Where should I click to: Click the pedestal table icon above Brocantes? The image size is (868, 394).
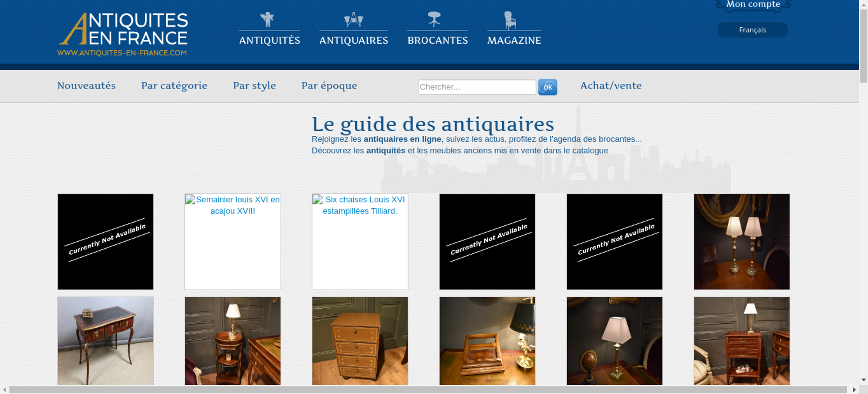point(434,20)
